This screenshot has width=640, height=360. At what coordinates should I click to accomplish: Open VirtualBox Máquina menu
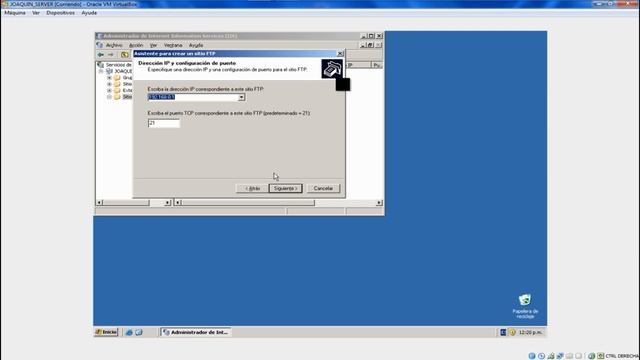click(15, 13)
